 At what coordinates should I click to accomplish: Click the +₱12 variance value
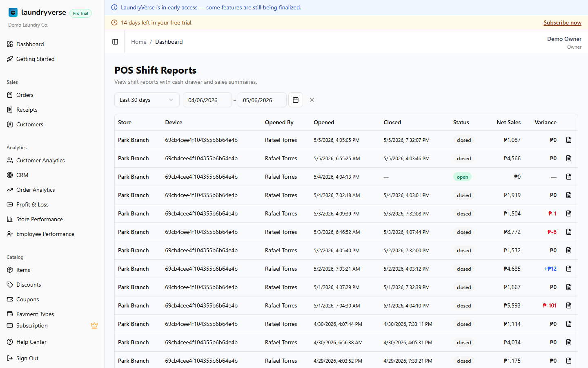pos(550,269)
